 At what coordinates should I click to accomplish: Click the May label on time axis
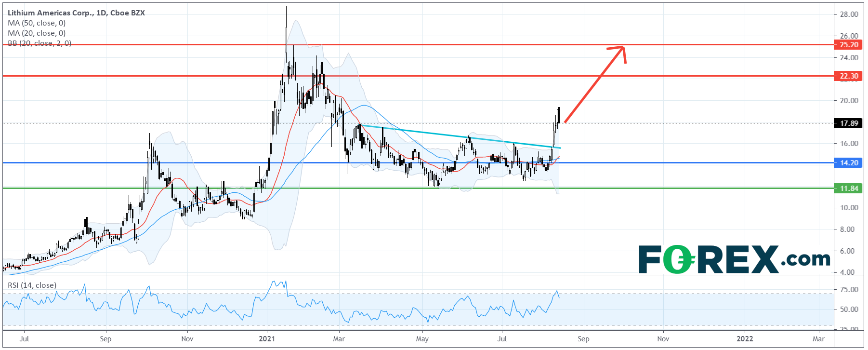click(x=422, y=339)
